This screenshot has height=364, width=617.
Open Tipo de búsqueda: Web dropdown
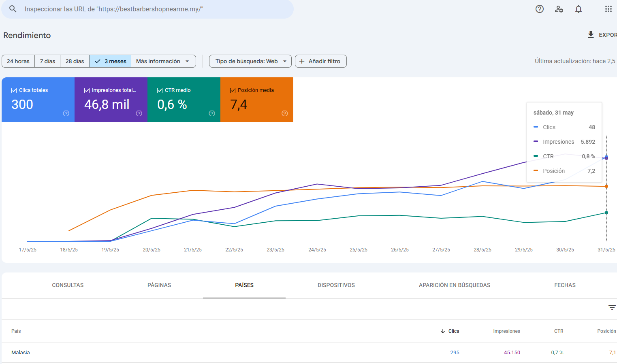click(250, 61)
